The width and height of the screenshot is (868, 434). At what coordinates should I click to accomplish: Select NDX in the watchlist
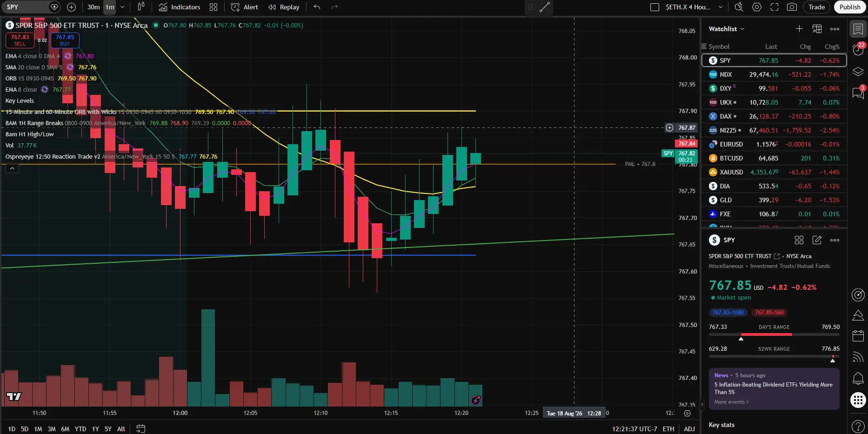point(774,74)
